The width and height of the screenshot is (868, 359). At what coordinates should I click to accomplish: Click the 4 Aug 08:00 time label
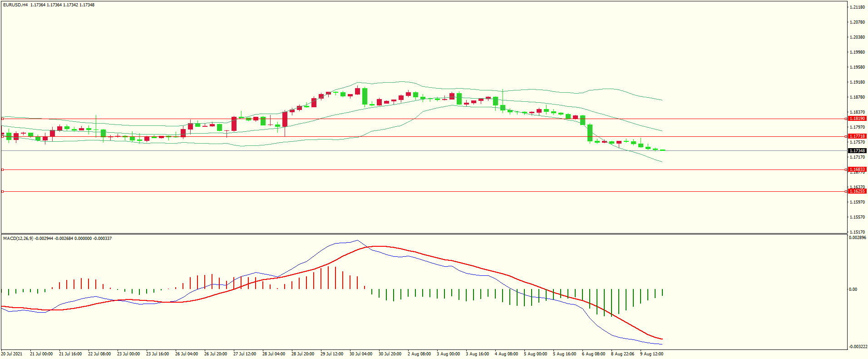click(506, 354)
